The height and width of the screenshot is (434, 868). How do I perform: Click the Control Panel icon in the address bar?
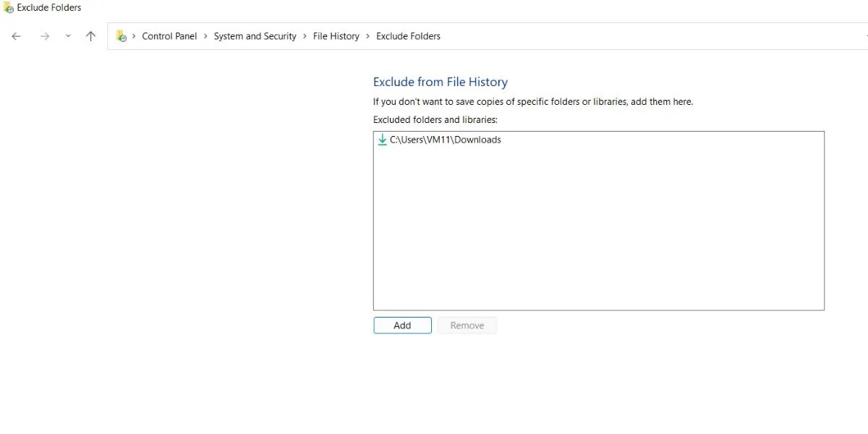point(122,35)
